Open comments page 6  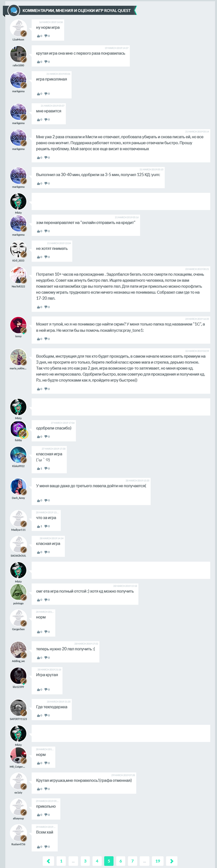click(121, 861)
